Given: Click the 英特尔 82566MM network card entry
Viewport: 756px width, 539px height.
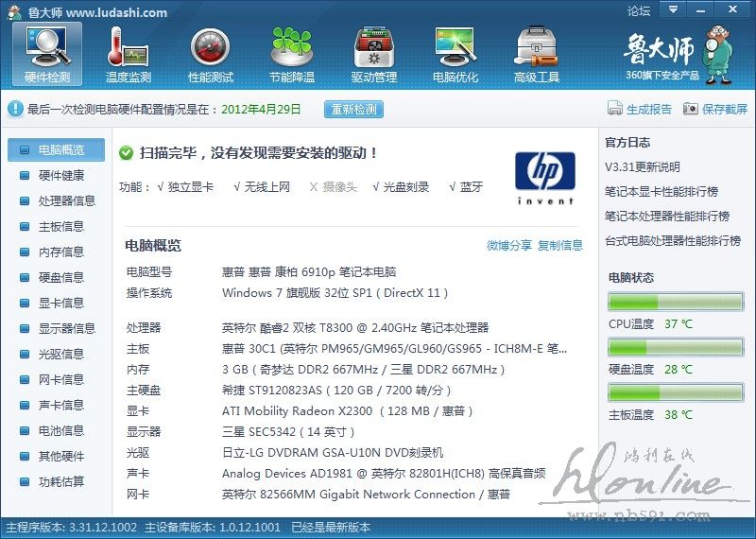Looking at the screenshot, I should (366, 495).
